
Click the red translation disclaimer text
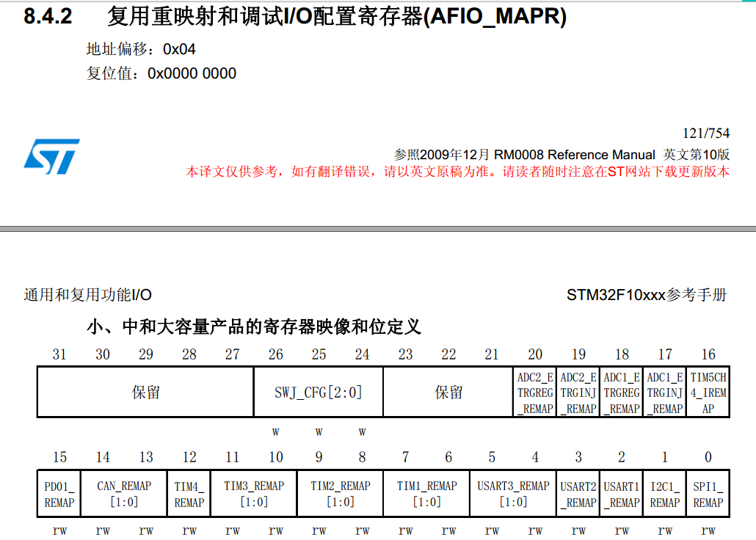click(457, 172)
